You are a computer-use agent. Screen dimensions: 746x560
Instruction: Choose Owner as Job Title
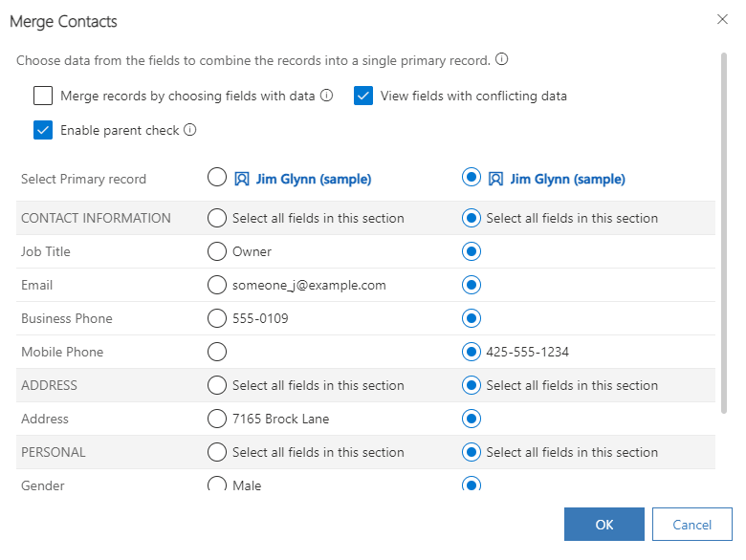click(217, 251)
